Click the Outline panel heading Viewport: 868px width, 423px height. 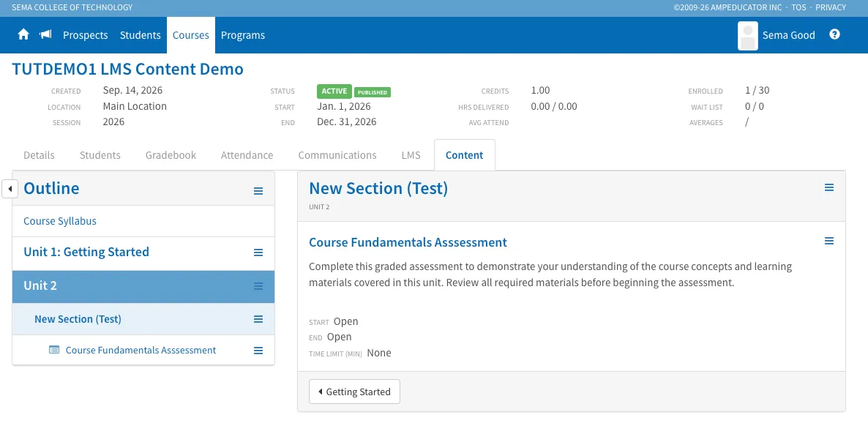[x=51, y=188]
